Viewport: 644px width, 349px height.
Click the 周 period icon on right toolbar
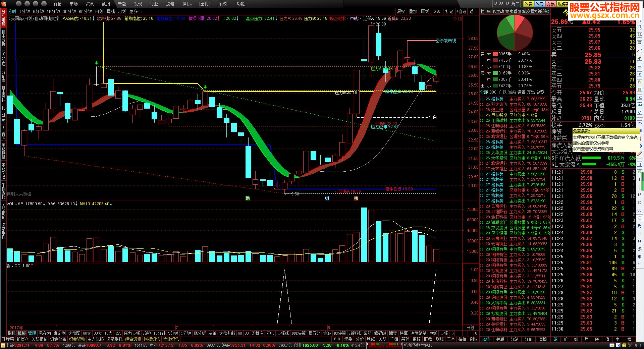point(640,226)
